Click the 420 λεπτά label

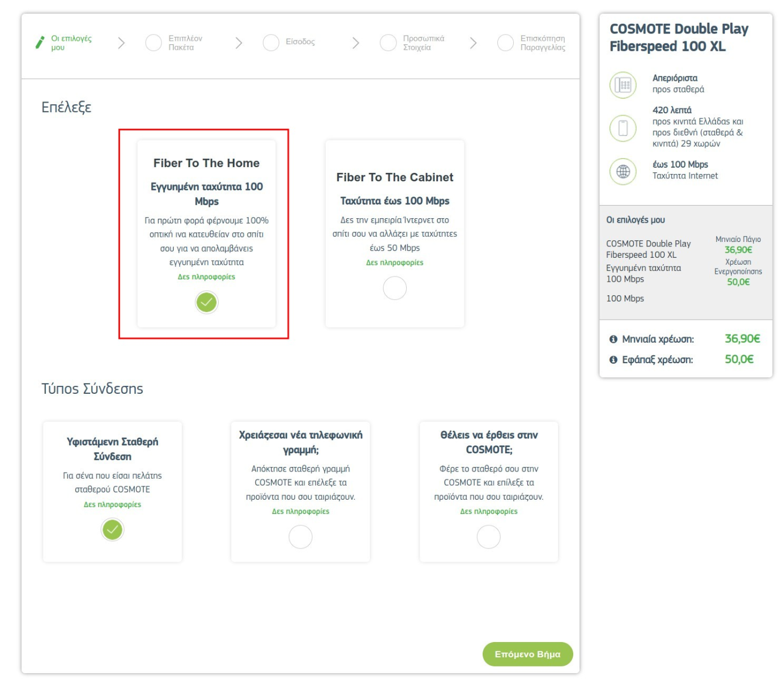(x=672, y=110)
